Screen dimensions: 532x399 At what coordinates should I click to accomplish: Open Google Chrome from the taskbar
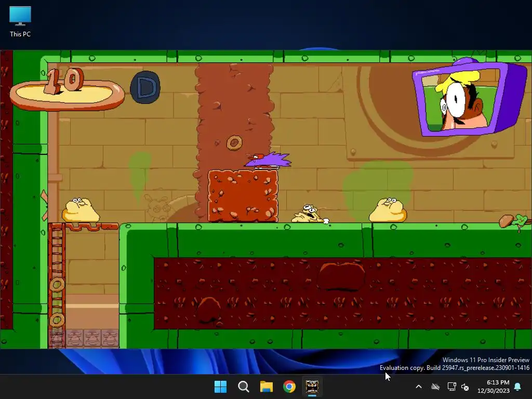tap(289, 387)
